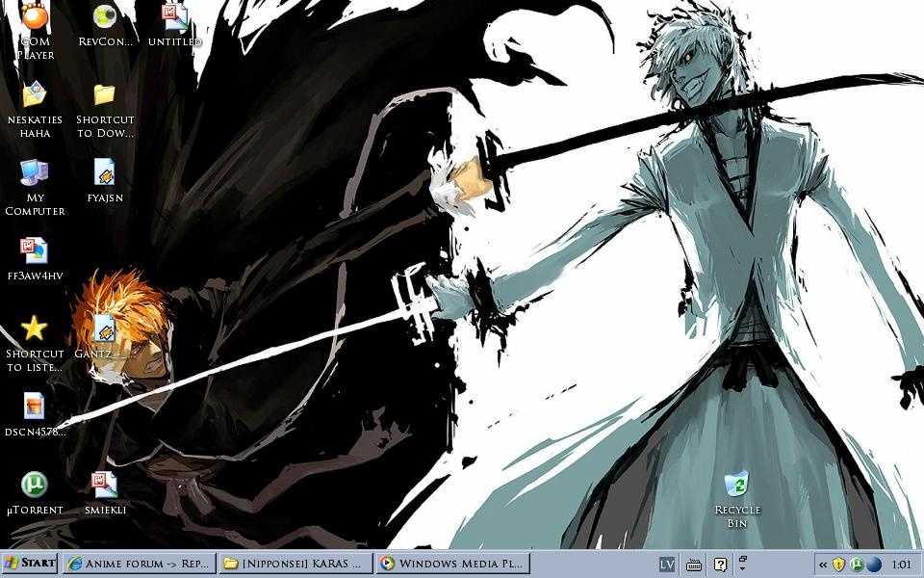The width and height of the screenshot is (924, 578).
Task: Select the GOM Player desktop icon
Action: pyautogui.click(x=35, y=16)
